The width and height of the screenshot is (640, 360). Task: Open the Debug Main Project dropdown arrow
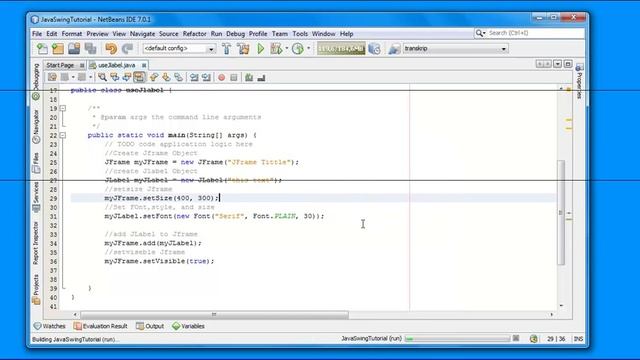click(x=287, y=49)
